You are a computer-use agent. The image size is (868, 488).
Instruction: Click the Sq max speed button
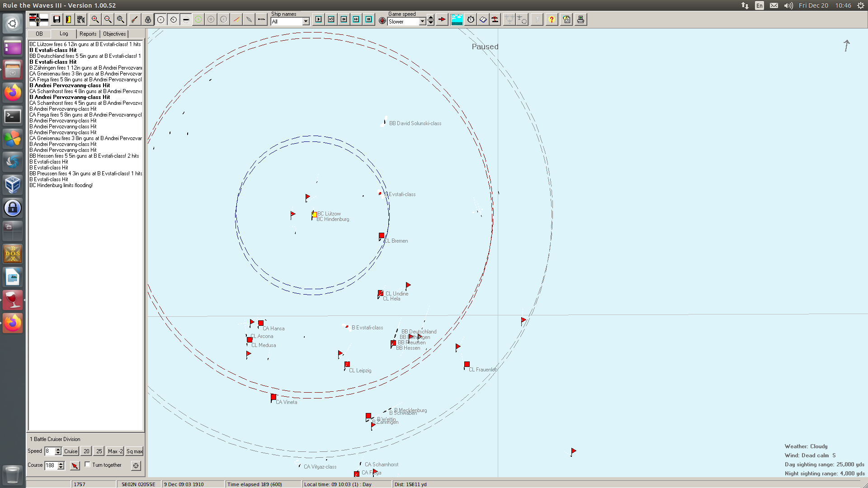click(x=134, y=451)
